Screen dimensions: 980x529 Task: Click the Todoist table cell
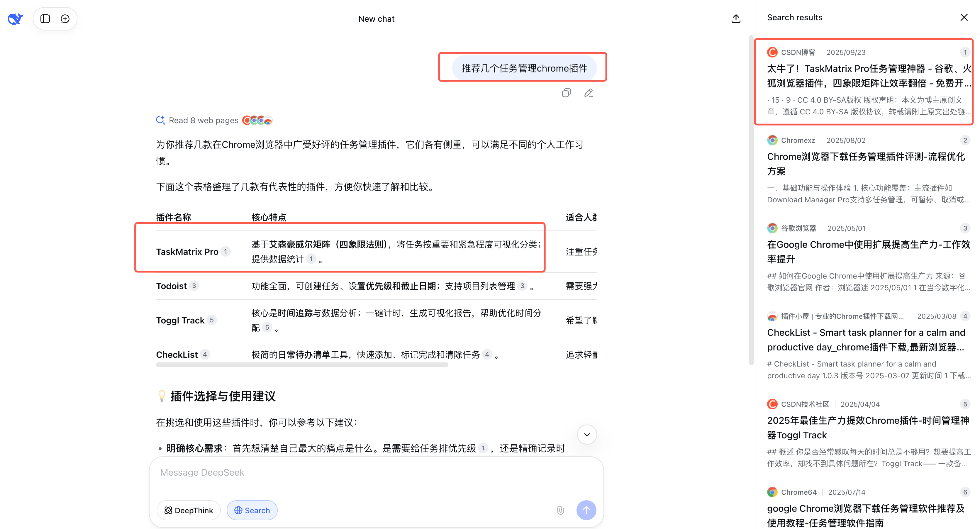[171, 286]
